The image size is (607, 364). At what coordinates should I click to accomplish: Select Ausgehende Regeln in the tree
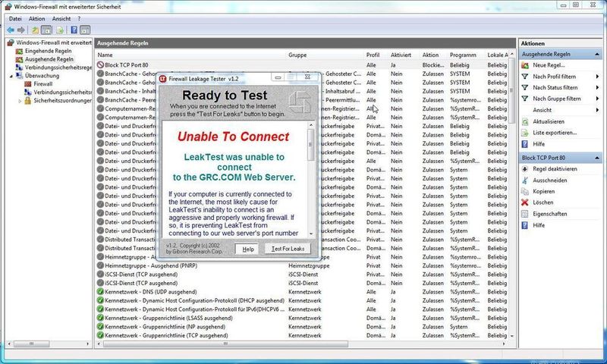coord(49,59)
